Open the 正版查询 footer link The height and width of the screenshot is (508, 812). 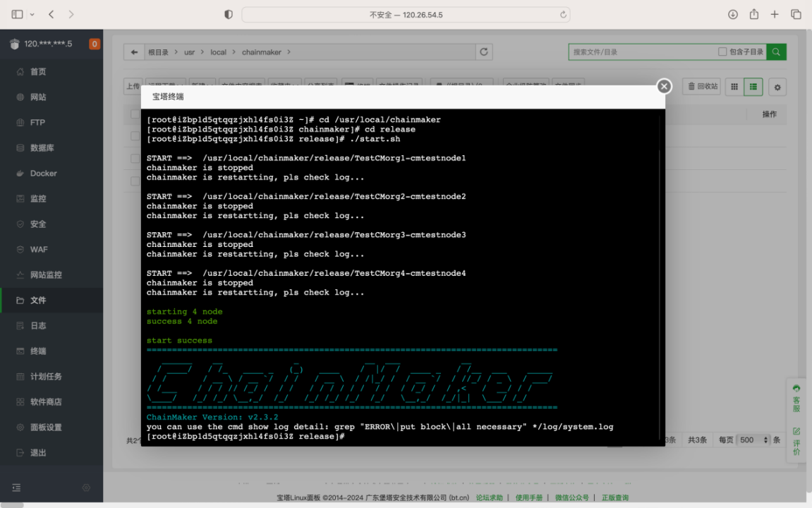pos(615,497)
